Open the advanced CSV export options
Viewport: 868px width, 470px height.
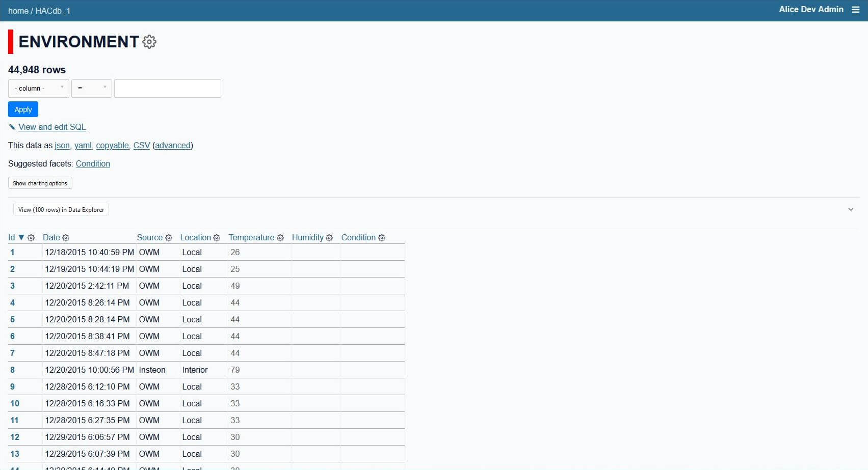[173, 146]
